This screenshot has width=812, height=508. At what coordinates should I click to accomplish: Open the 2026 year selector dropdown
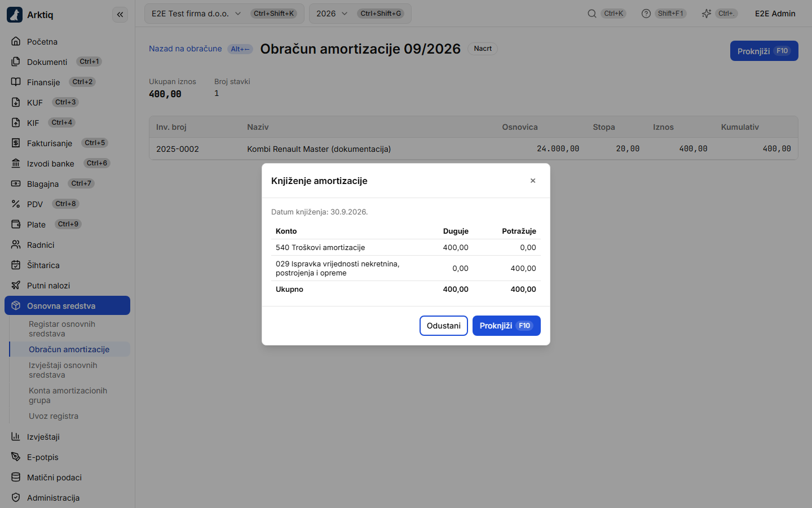click(x=360, y=14)
